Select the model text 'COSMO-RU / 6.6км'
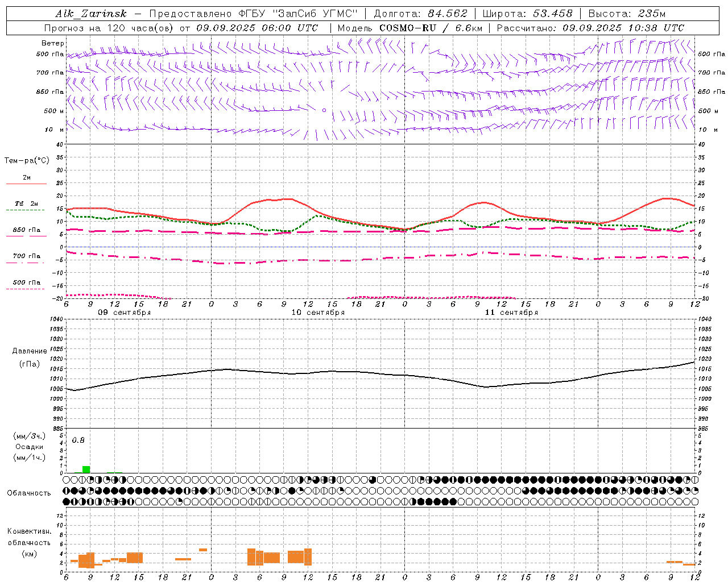Screen dimensions: 728x582 coord(431,28)
